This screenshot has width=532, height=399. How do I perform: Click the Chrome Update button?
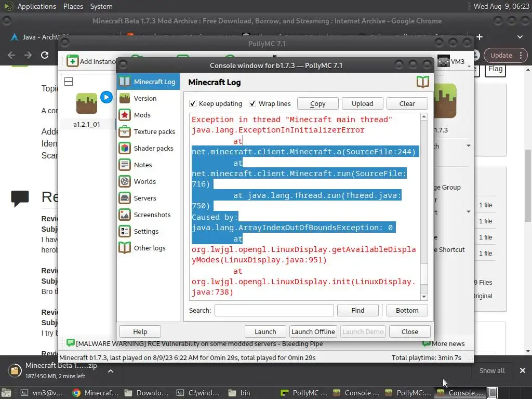tap(505, 55)
